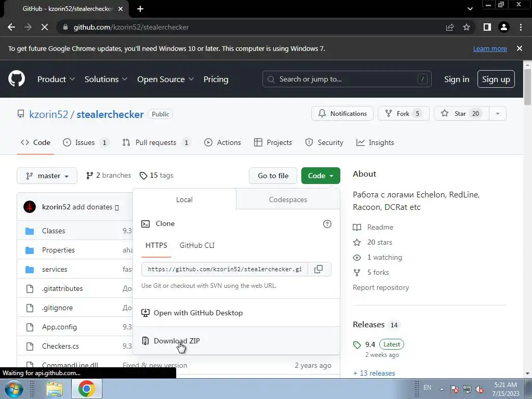Toggle the green Code dropdown button
Image resolution: width=532 pixels, height=399 pixels.
click(x=321, y=176)
